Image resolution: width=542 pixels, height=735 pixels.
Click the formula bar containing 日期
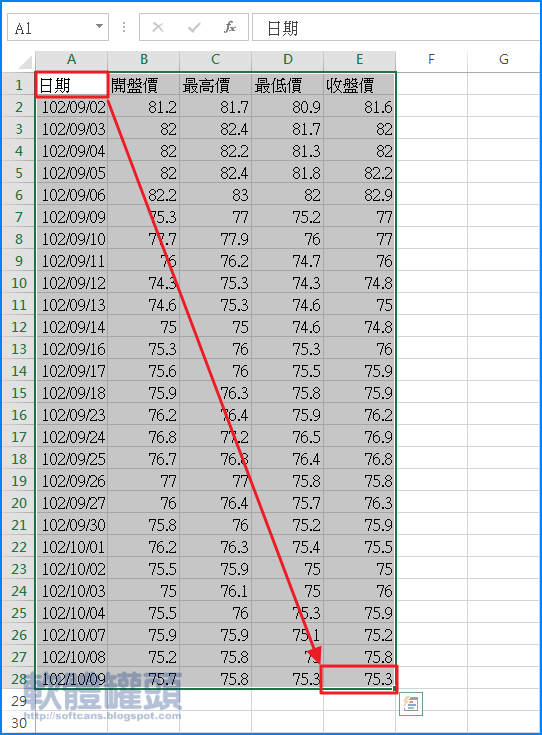[396, 28]
